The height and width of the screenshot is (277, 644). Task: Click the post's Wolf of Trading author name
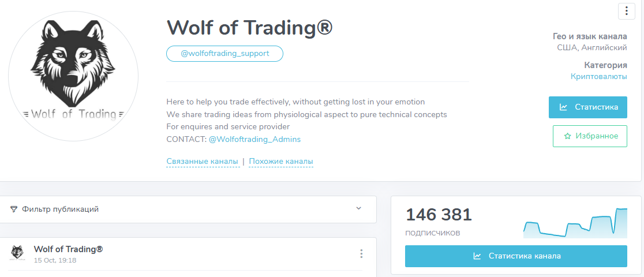pos(68,249)
